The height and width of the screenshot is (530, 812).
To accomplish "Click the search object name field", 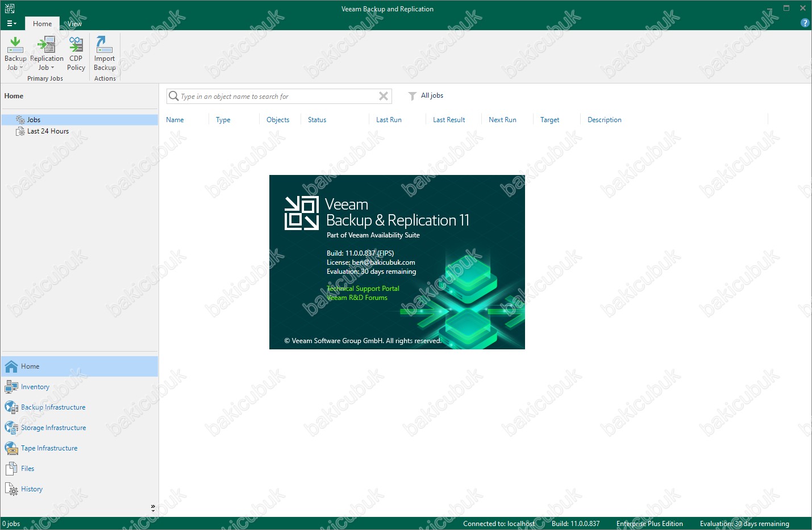I will pyautogui.click(x=278, y=97).
